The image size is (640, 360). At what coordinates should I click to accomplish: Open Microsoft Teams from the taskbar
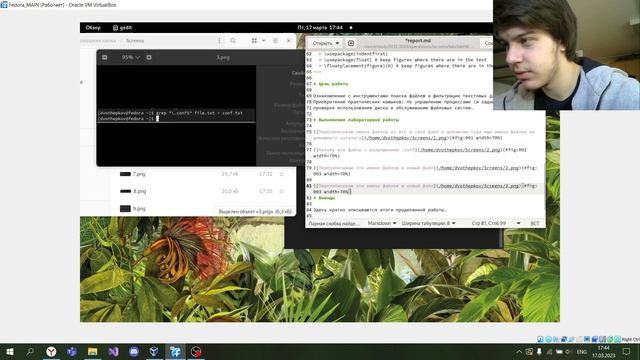click(x=72, y=351)
